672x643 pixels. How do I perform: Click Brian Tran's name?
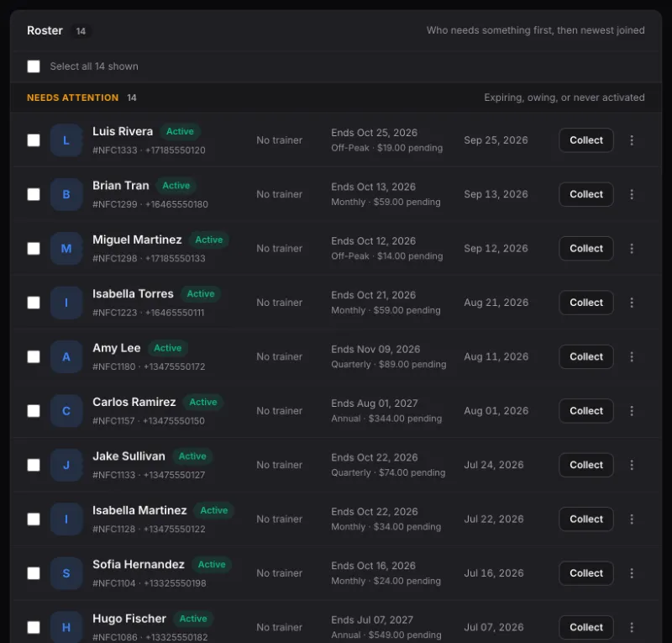pos(121,185)
